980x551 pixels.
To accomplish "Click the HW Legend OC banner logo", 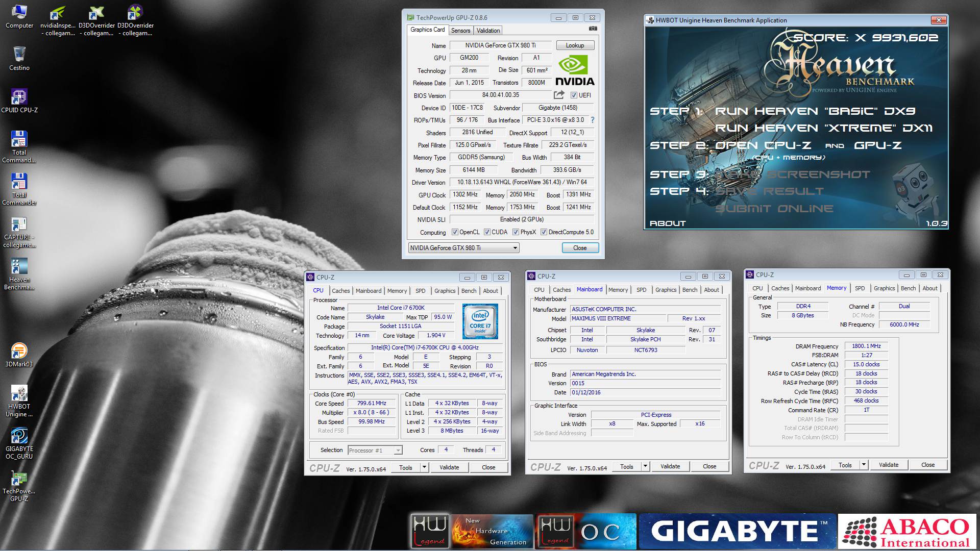I will [x=585, y=531].
